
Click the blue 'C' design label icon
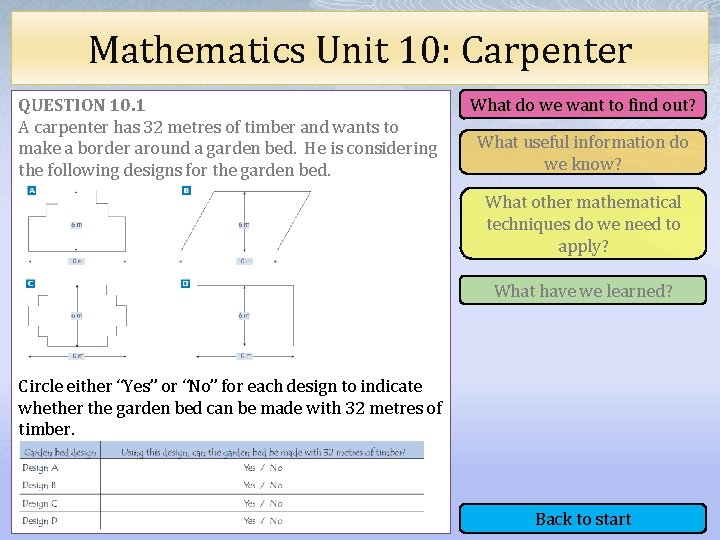point(30,283)
